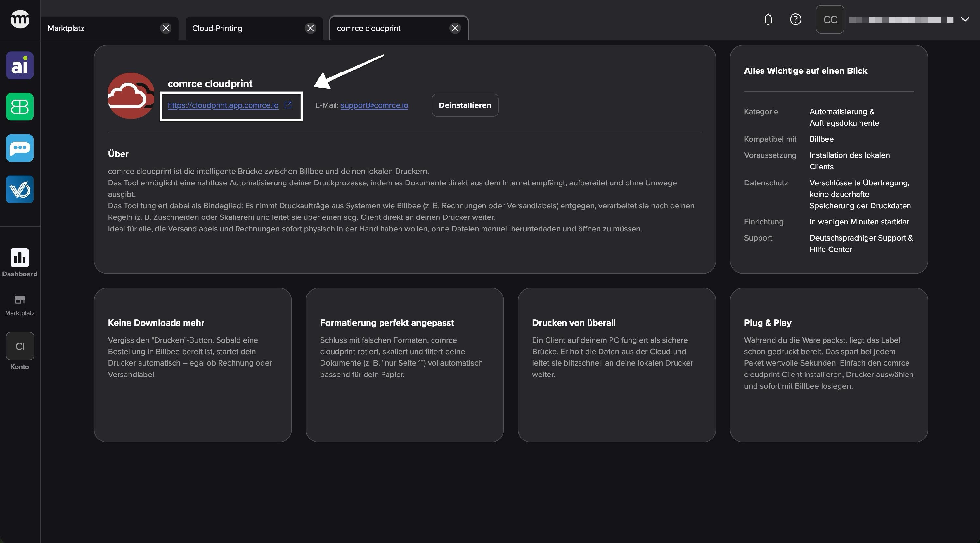Click the notification bell icon

[x=768, y=19]
